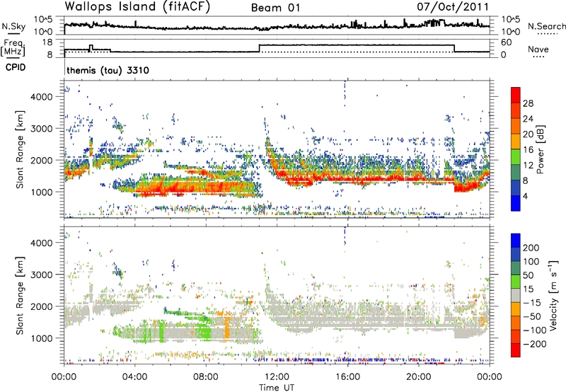Click the 200 value on the Velocity scale
Image resolution: width=566 pixels, height=392 pixels.
pyautogui.click(x=531, y=248)
